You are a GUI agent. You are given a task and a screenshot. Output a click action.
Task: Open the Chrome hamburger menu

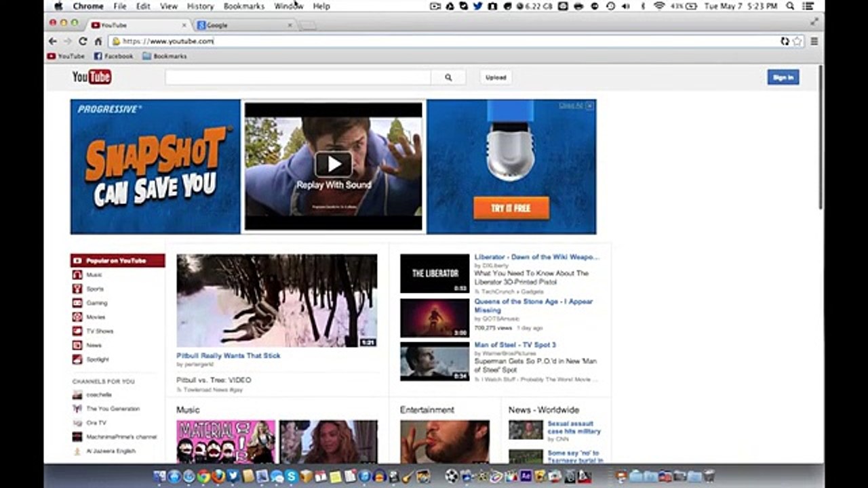click(x=814, y=41)
